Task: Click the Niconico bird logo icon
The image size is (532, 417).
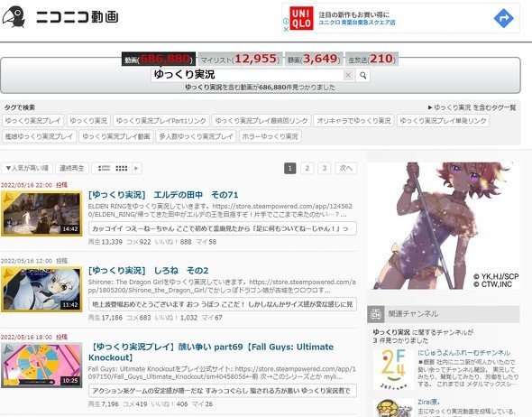Action: 14,16
